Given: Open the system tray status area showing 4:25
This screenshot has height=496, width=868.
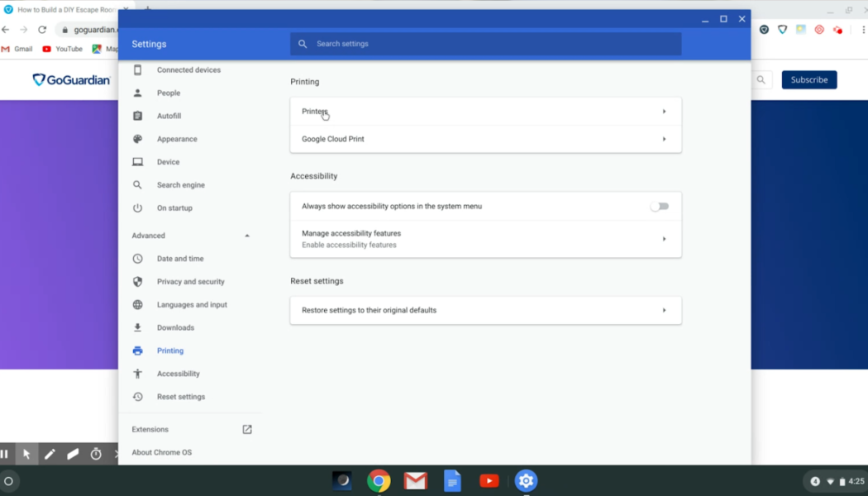Looking at the screenshot, I should [x=837, y=480].
